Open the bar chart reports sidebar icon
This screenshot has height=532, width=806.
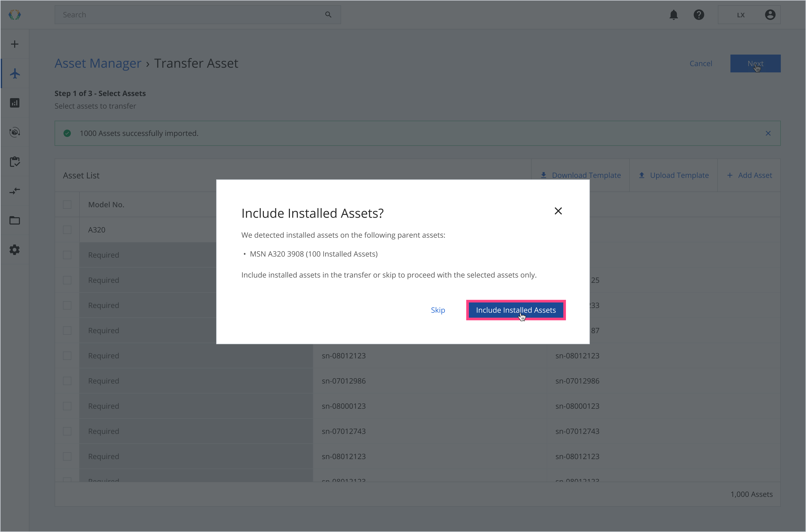(x=15, y=103)
